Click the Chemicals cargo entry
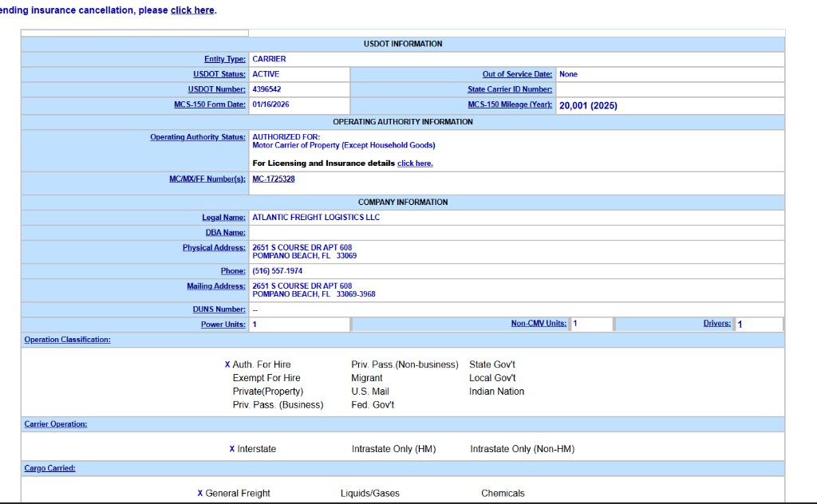Viewport: 817px width, 504px height. coord(503,493)
